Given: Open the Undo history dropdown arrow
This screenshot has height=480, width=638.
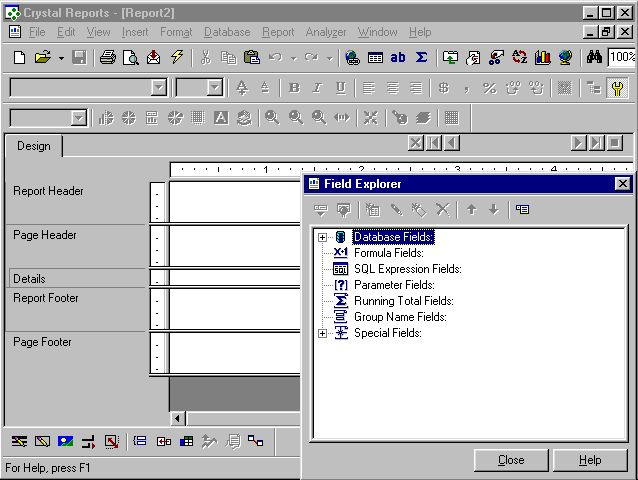Looking at the screenshot, I should (294, 58).
